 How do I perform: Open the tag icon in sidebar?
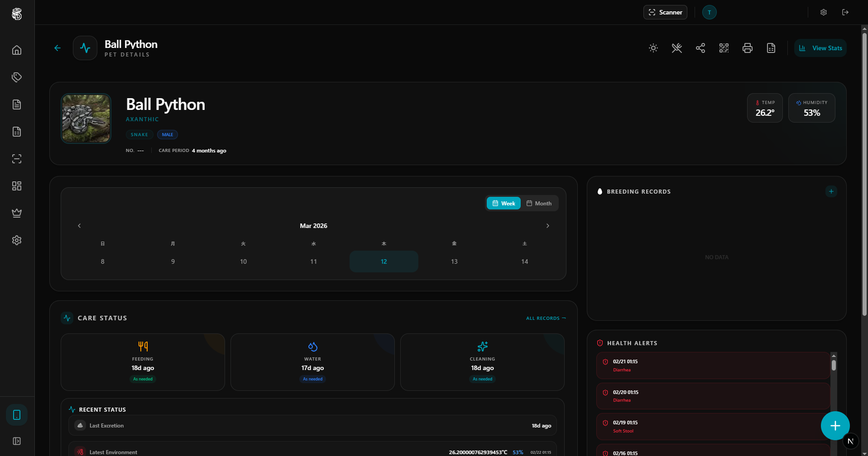[17, 77]
